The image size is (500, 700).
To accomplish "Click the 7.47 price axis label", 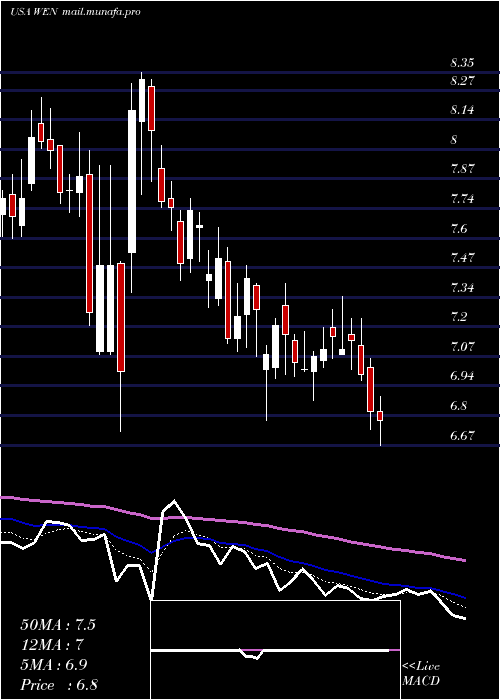I will (x=462, y=258).
